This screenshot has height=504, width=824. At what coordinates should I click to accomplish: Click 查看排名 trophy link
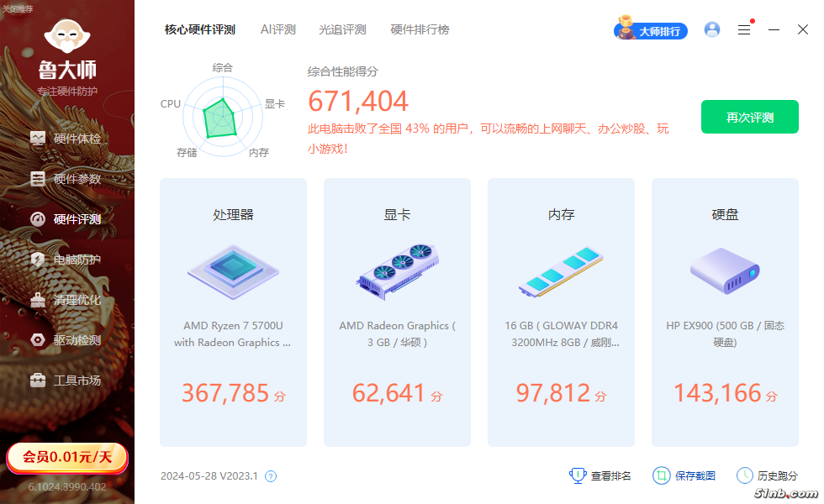(x=600, y=475)
